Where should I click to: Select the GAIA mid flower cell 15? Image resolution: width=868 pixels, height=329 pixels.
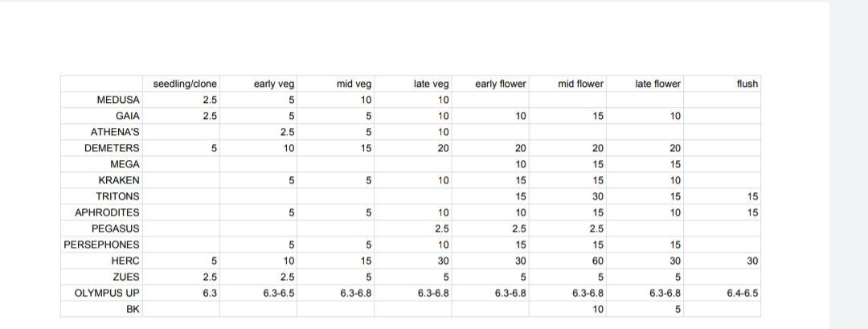tap(567, 117)
